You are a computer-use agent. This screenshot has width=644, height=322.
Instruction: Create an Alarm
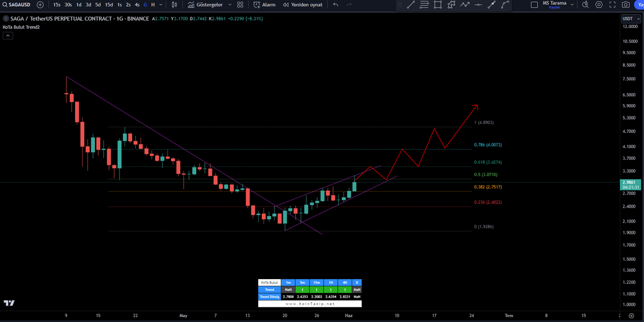[x=265, y=4]
